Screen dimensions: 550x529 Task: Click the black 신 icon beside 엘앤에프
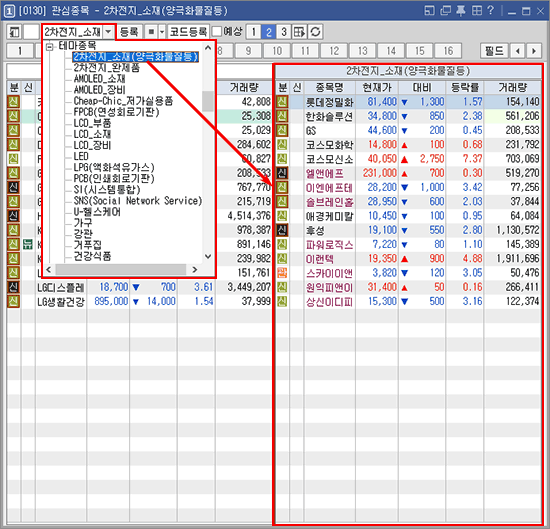tap(282, 173)
